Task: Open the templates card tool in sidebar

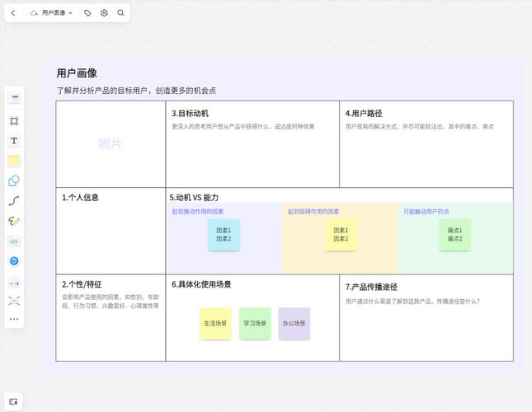Action: 14,98
